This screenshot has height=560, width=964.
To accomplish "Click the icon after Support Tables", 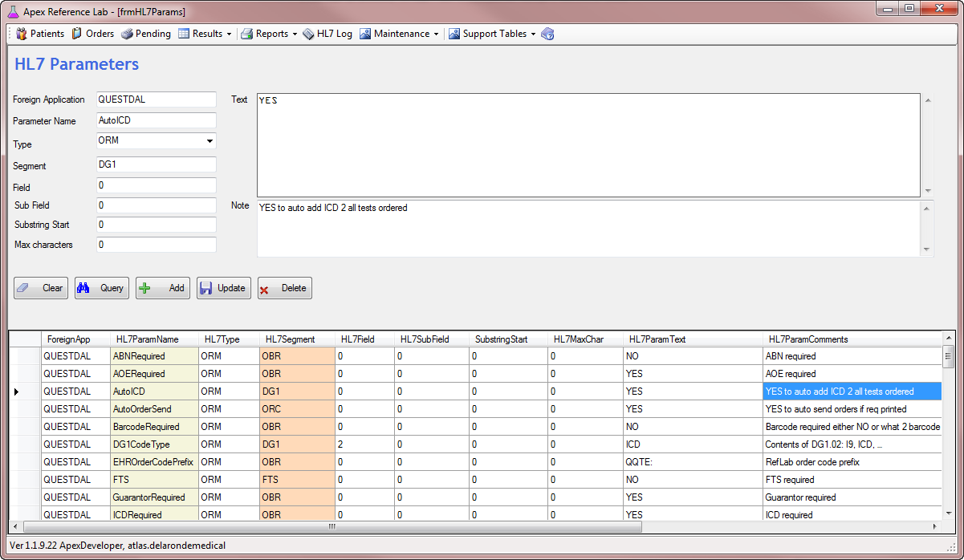I will [x=547, y=34].
